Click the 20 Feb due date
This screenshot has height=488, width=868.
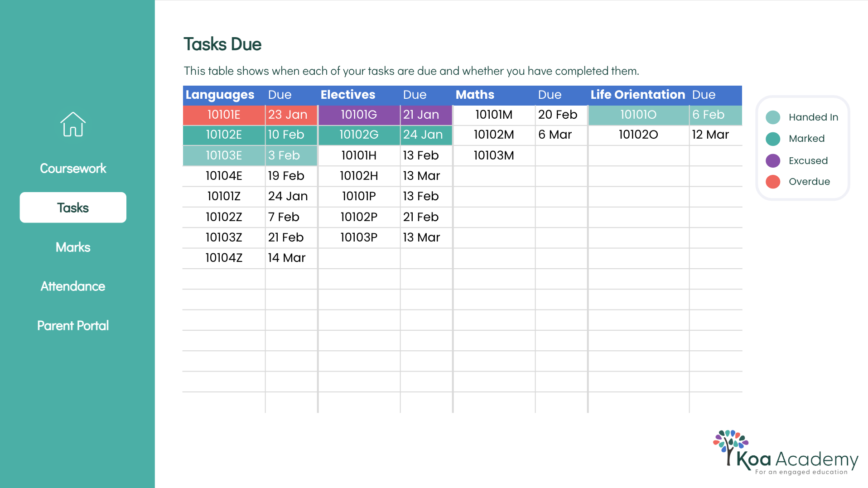[x=561, y=115]
